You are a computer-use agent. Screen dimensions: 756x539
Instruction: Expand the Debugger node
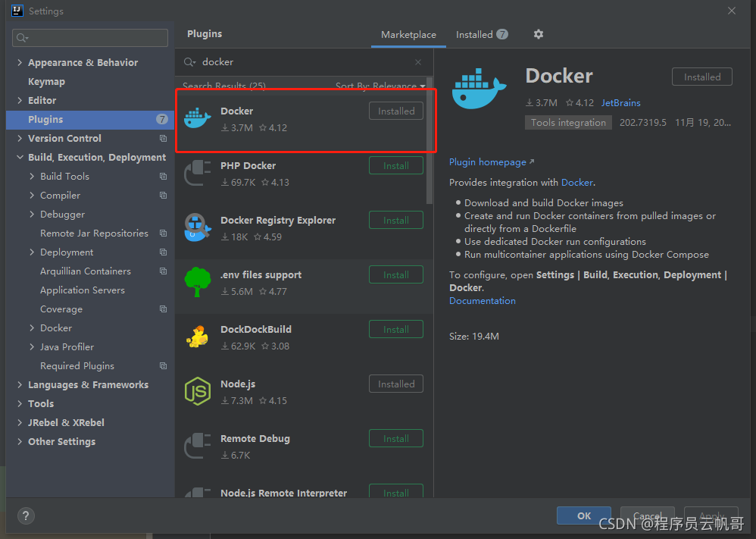pos(32,215)
